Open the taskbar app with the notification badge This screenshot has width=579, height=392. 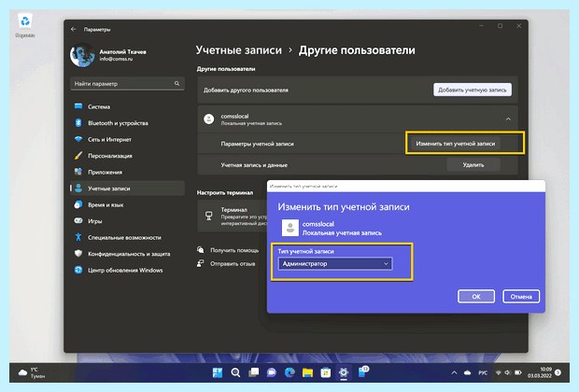[x=362, y=371]
